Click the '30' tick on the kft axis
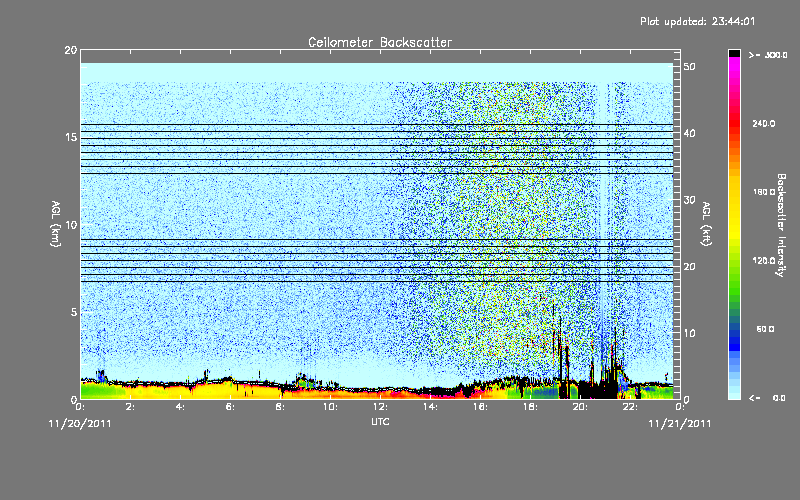The height and width of the screenshot is (500, 800). coord(690,200)
